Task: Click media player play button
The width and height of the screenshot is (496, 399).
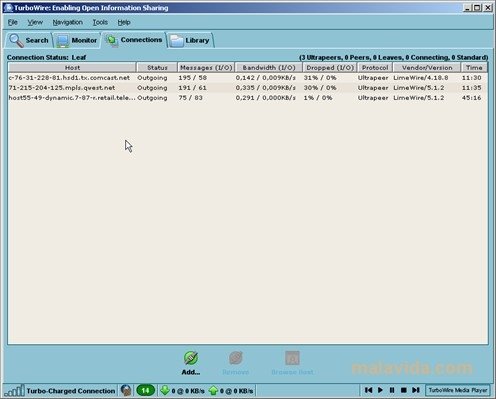Action: 380,390
